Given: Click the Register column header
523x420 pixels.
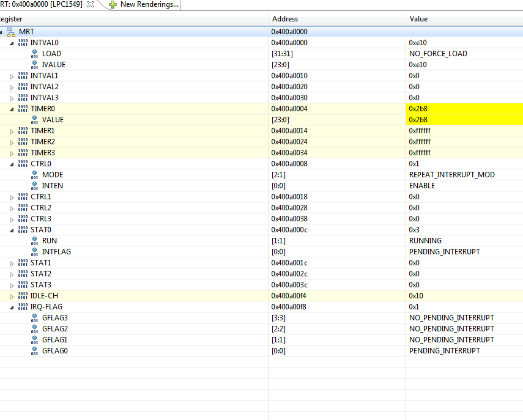Looking at the screenshot, I should 133,19.
